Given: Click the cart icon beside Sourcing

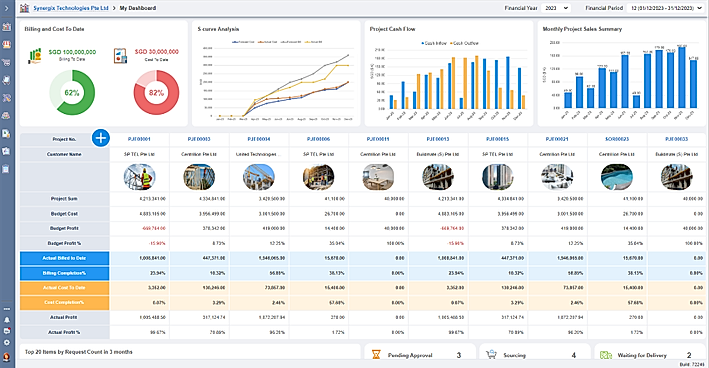Looking at the screenshot, I should pos(492,355).
